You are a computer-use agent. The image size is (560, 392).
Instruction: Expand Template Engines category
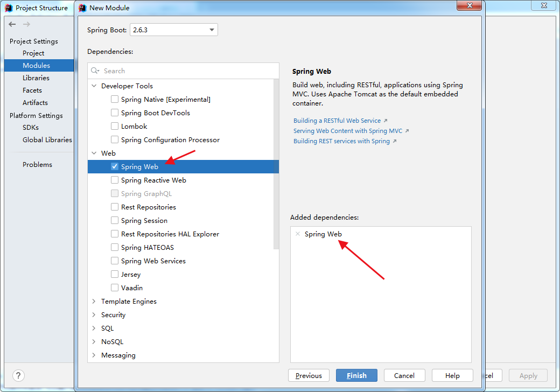[94, 302]
